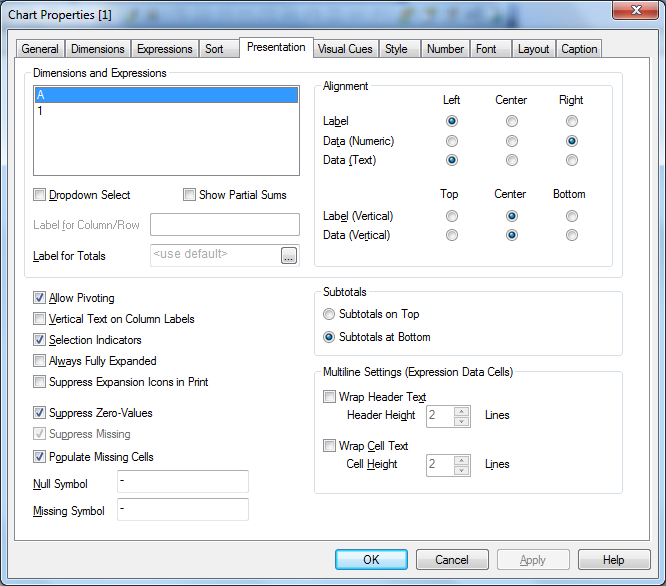Toggle Populate Missing Cells checkbox
Viewport: 666px width, 586px height.
40,456
